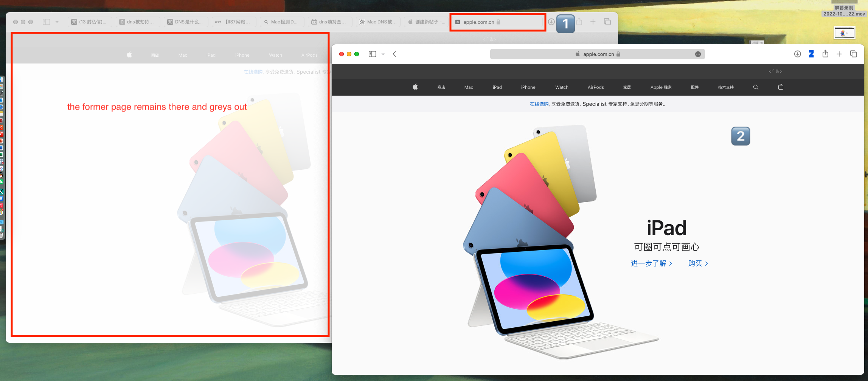Toggle the sidebar in the front Safari window

[372, 54]
